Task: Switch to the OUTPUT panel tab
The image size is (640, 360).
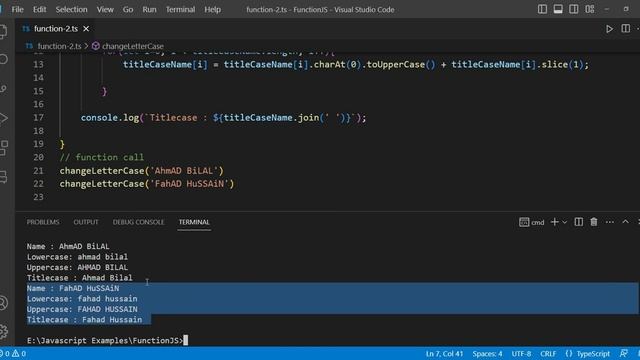Action: pyautogui.click(x=86, y=222)
